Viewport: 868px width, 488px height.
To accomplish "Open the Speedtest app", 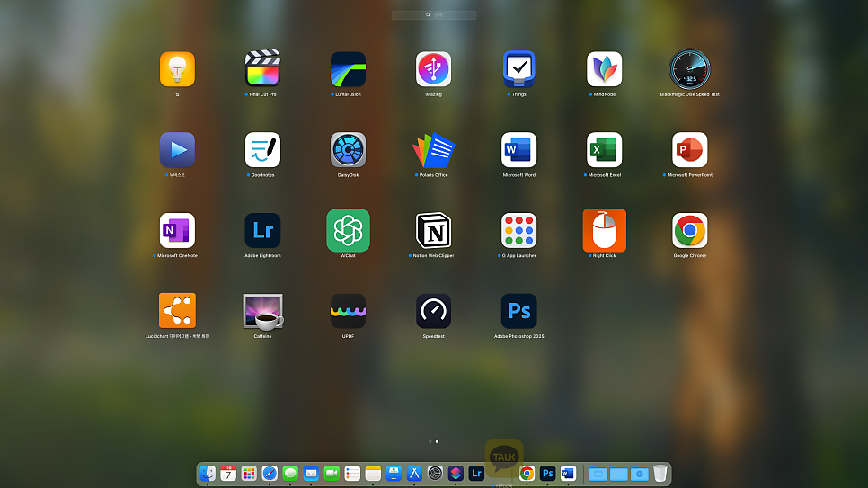I will [433, 311].
